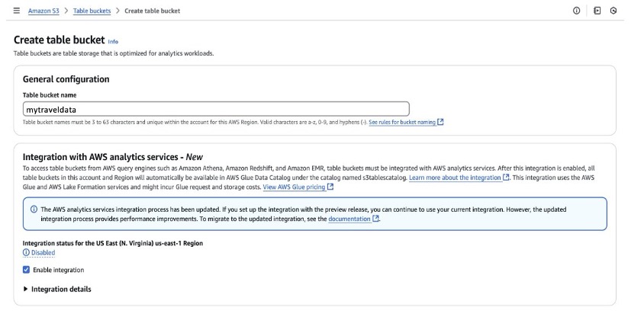The height and width of the screenshot is (320, 644).
Task: Go to Amazon S3 breadcrumb
Action: click(x=43, y=11)
